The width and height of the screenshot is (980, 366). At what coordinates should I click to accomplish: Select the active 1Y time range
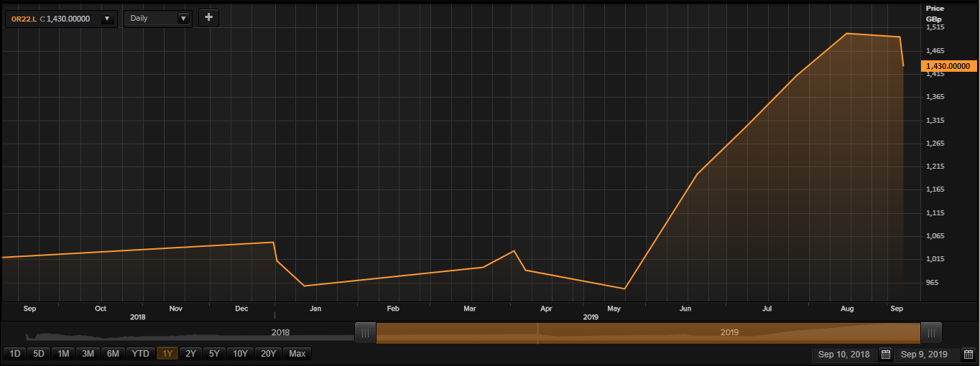coord(167,354)
